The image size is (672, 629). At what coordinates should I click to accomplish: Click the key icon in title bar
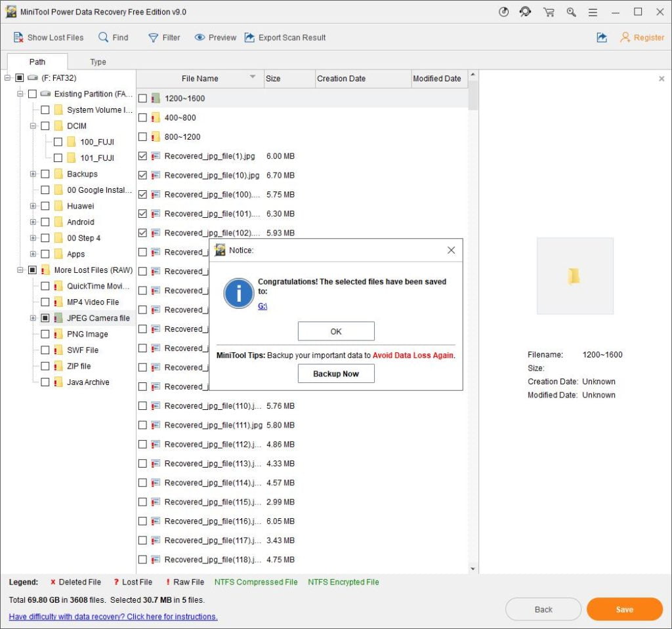pyautogui.click(x=571, y=12)
